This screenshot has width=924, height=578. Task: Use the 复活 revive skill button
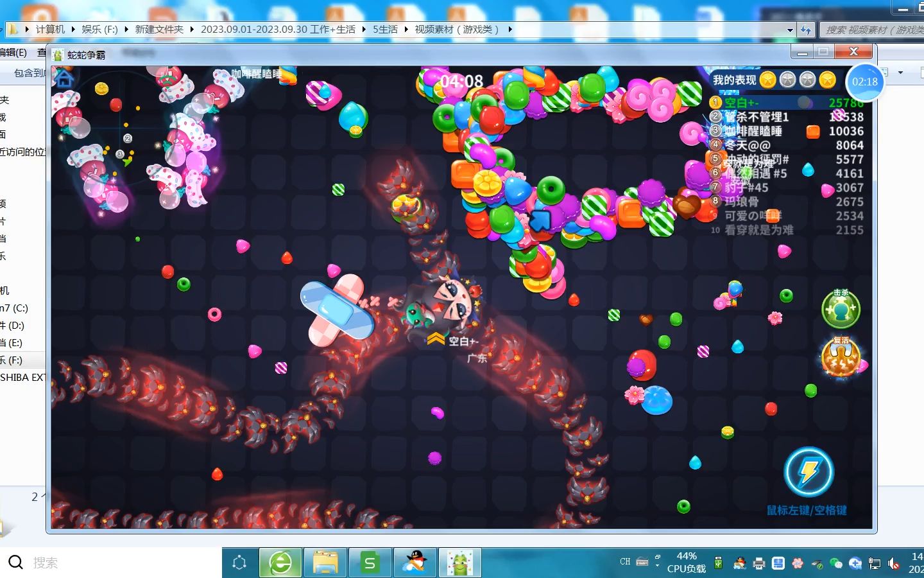[841, 356]
